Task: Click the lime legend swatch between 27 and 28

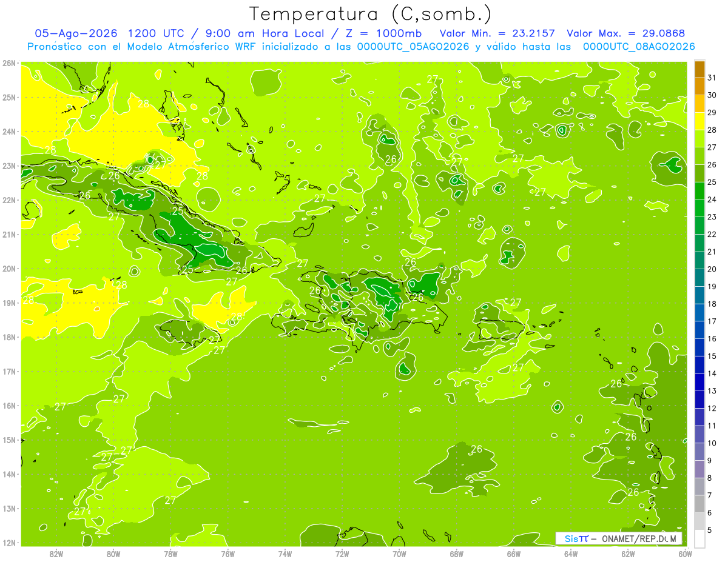Action: [699, 139]
